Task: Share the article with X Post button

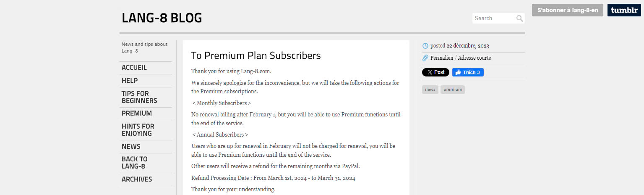Action: pyautogui.click(x=435, y=72)
